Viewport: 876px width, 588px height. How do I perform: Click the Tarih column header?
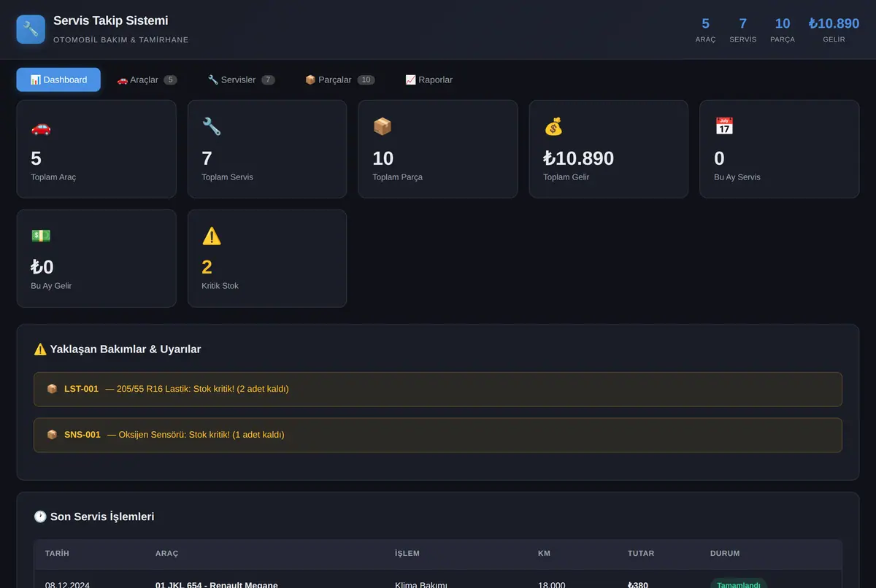click(x=57, y=554)
